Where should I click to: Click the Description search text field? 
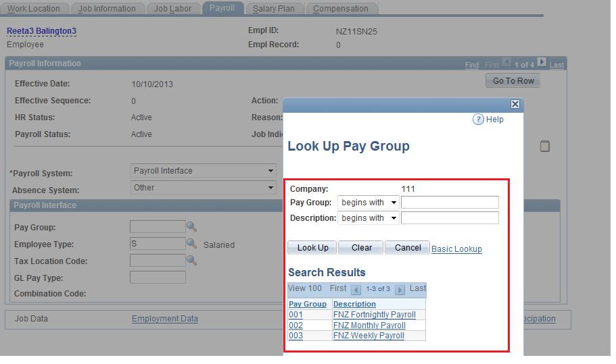(450, 217)
